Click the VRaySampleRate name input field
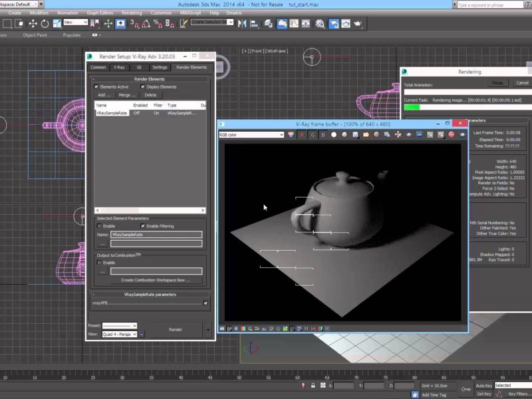 tap(156, 235)
